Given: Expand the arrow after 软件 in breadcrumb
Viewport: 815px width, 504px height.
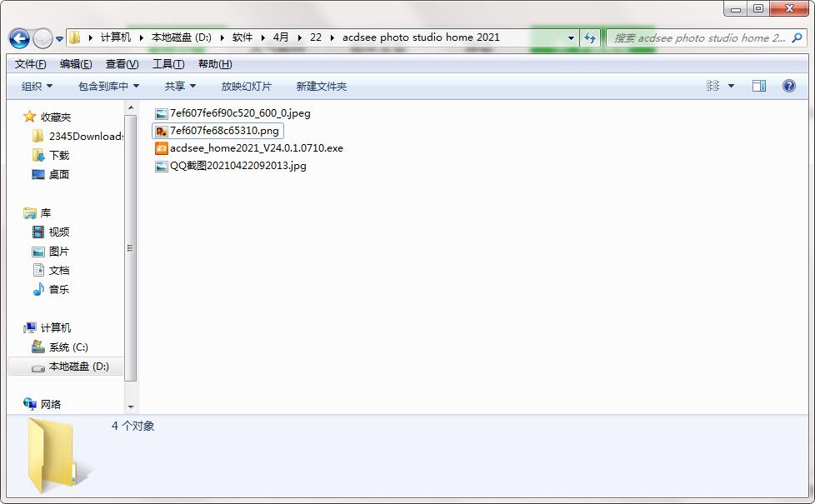Looking at the screenshot, I should [263, 37].
